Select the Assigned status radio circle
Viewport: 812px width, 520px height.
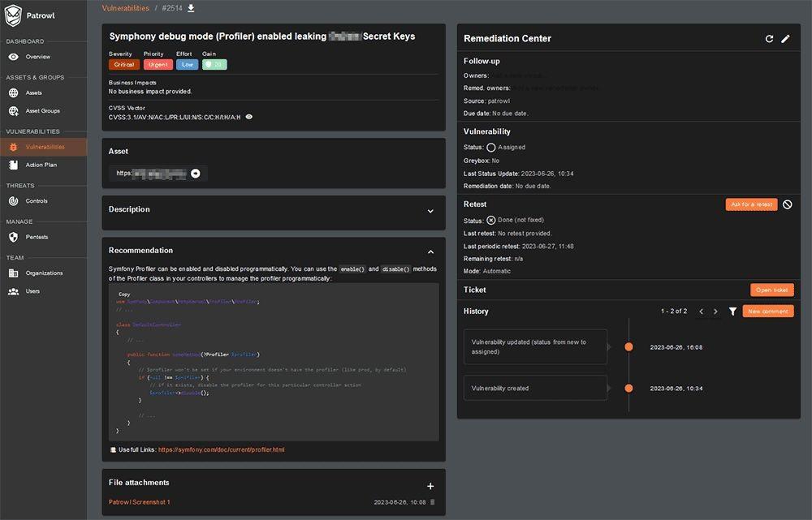490,148
